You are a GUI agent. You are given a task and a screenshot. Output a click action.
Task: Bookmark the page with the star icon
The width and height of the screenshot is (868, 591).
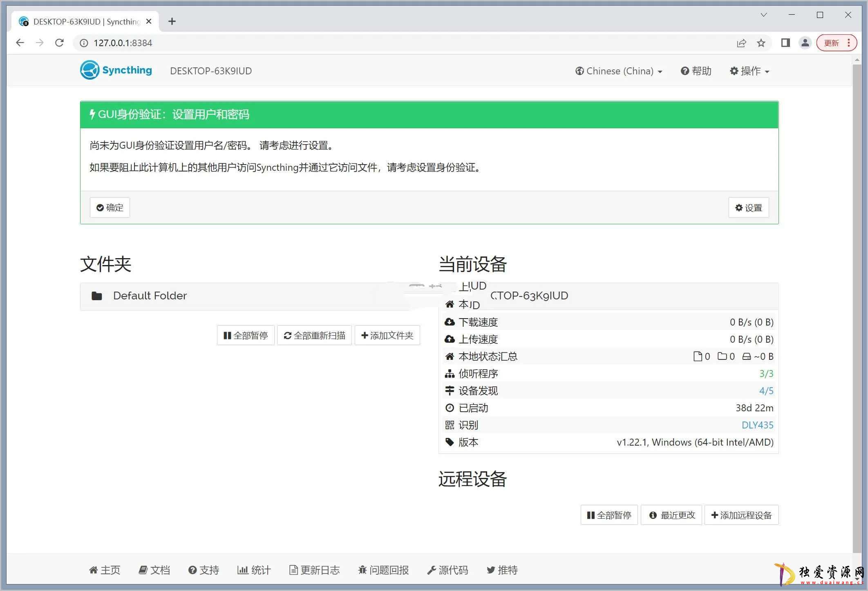pos(761,43)
